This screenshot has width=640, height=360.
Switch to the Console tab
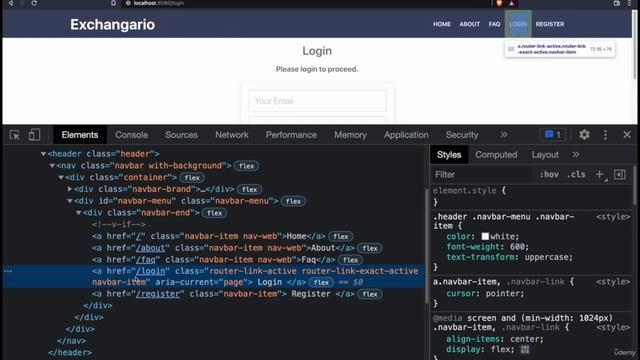(x=131, y=135)
